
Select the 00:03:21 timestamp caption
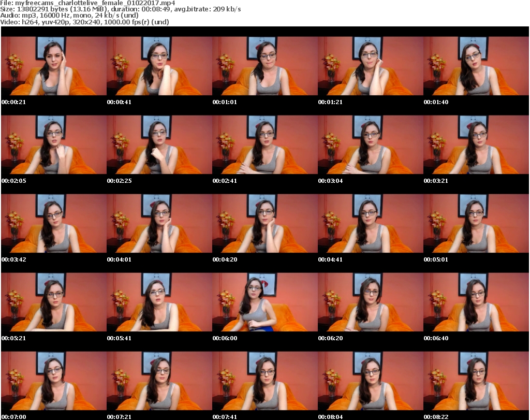[x=436, y=181]
